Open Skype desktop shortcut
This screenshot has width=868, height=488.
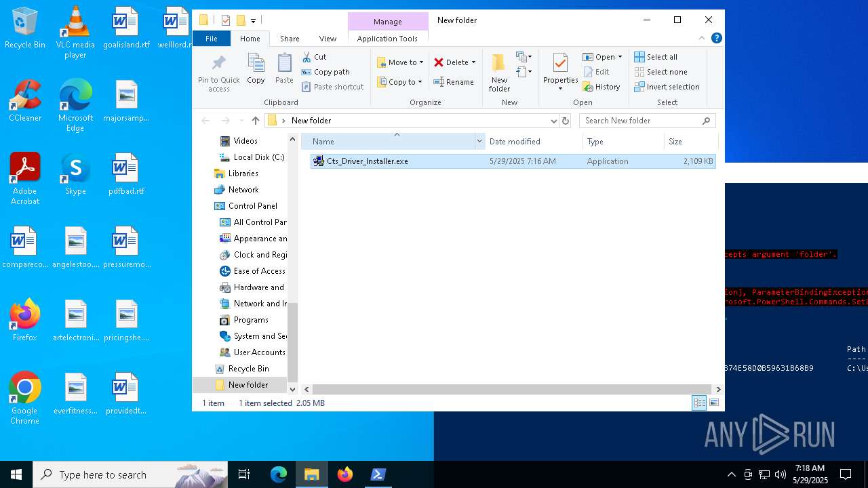point(75,174)
